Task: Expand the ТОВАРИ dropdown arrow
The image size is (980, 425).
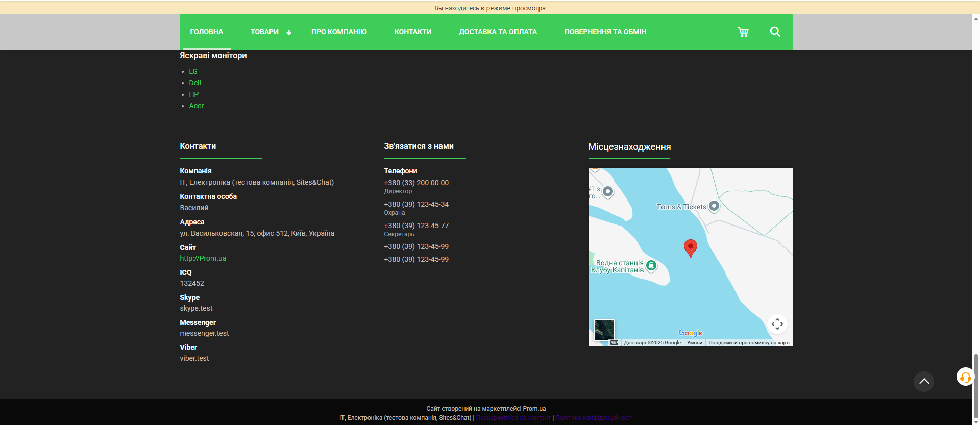Action: 289,32
